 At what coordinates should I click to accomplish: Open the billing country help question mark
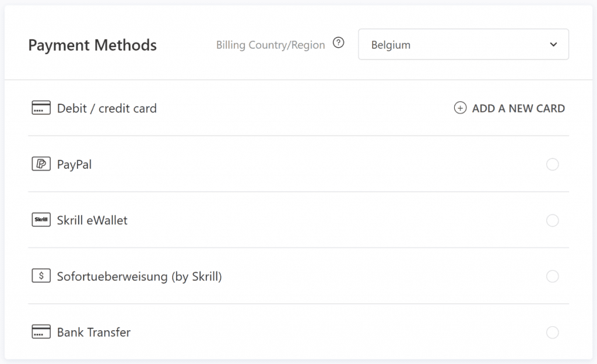pos(338,43)
